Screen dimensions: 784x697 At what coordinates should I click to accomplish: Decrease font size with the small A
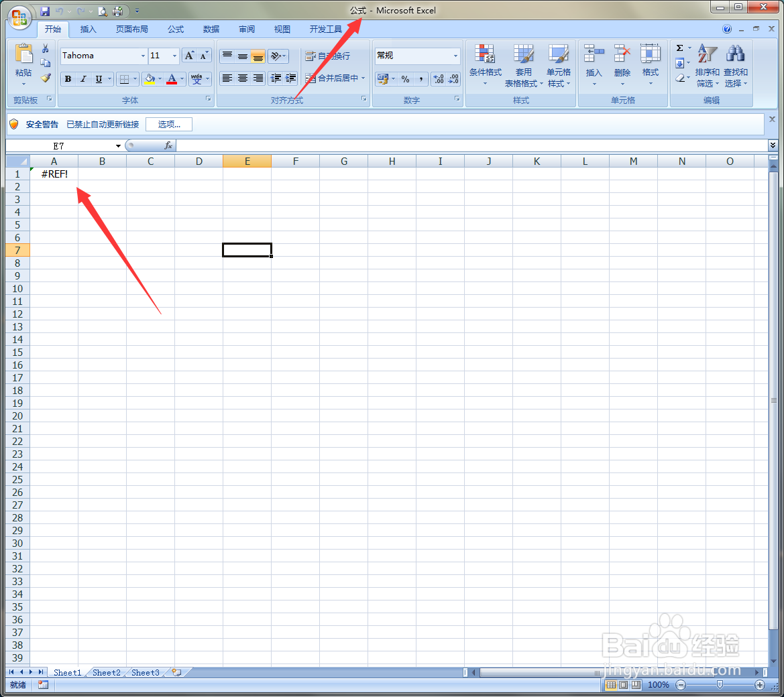pyautogui.click(x=204, y=56)
